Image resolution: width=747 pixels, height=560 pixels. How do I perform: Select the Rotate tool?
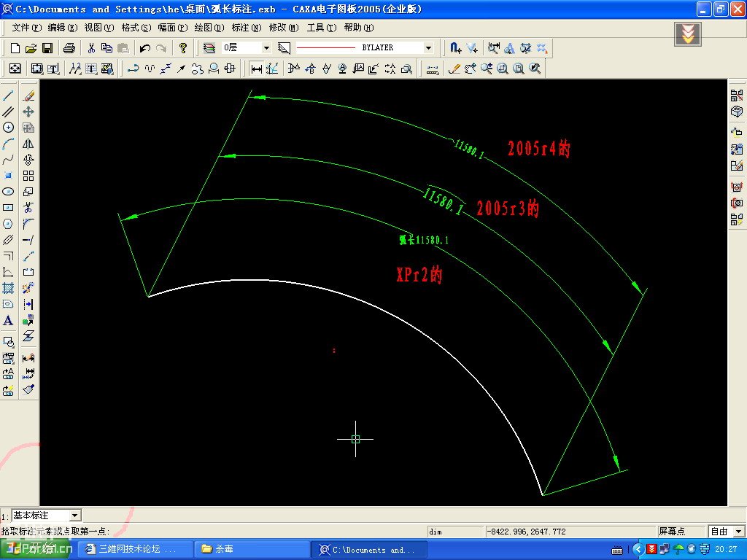point(28,160)
